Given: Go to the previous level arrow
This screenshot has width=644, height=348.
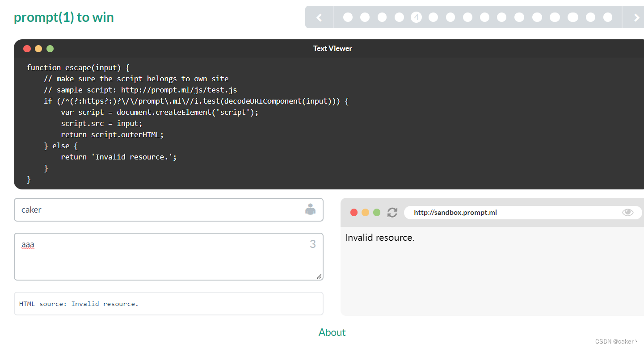Looking at the screenshot, I should (319, 17).
